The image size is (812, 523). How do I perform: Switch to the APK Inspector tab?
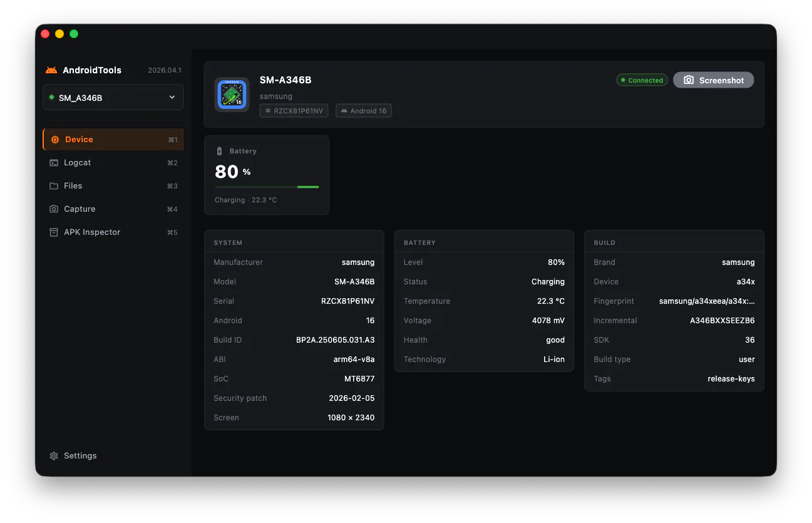click(x=113, y=232)
